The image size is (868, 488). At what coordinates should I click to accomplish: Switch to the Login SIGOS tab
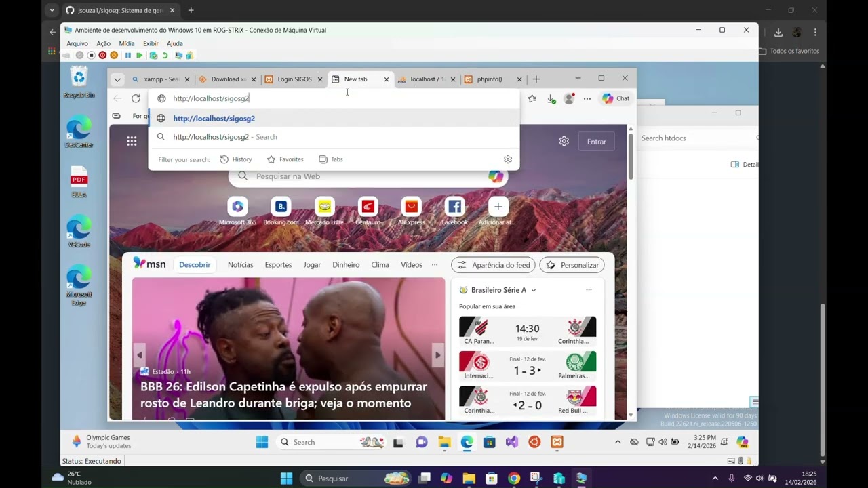click(294, 79)
